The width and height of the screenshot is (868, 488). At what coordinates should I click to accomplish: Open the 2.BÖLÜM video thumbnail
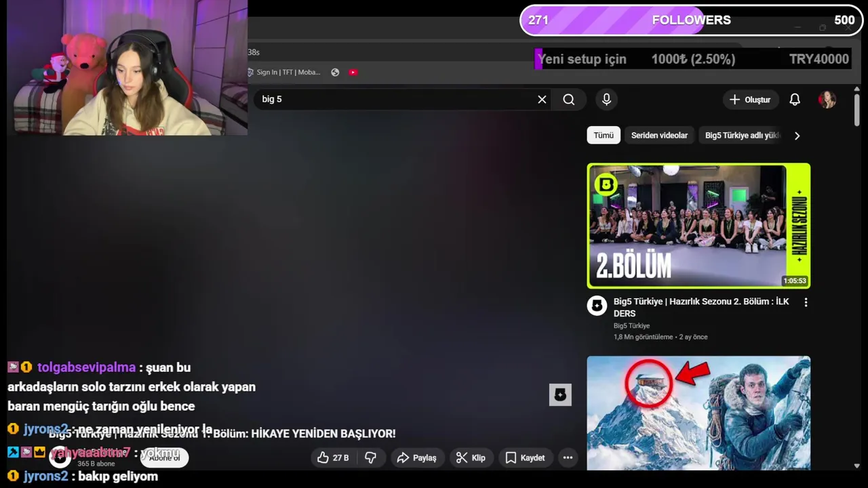click(698, 226)
